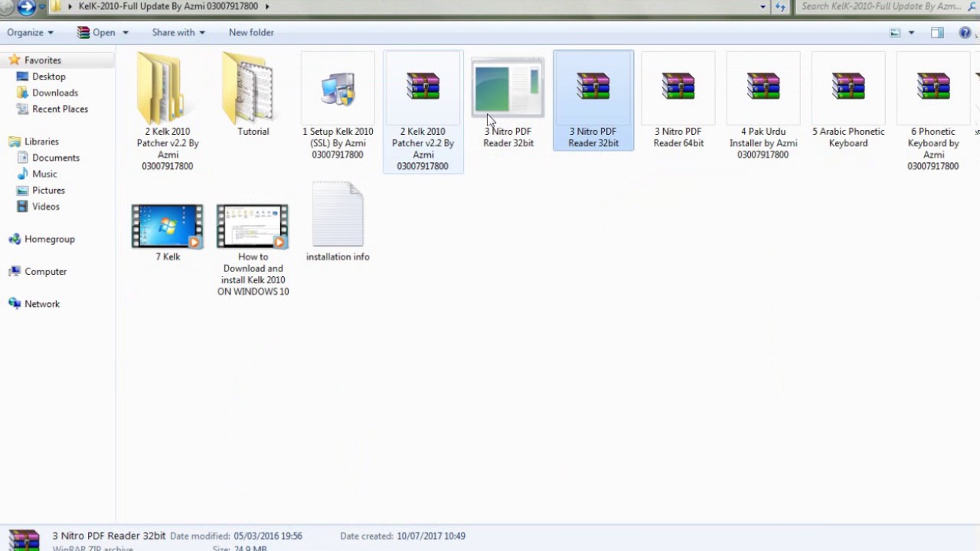Select Computer in the navigation pane
This screenshot has height=551, width=980.
(x=45, y=272)
